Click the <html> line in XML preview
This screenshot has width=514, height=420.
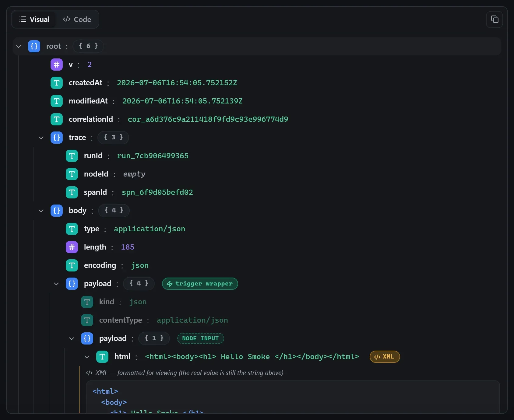105,391
